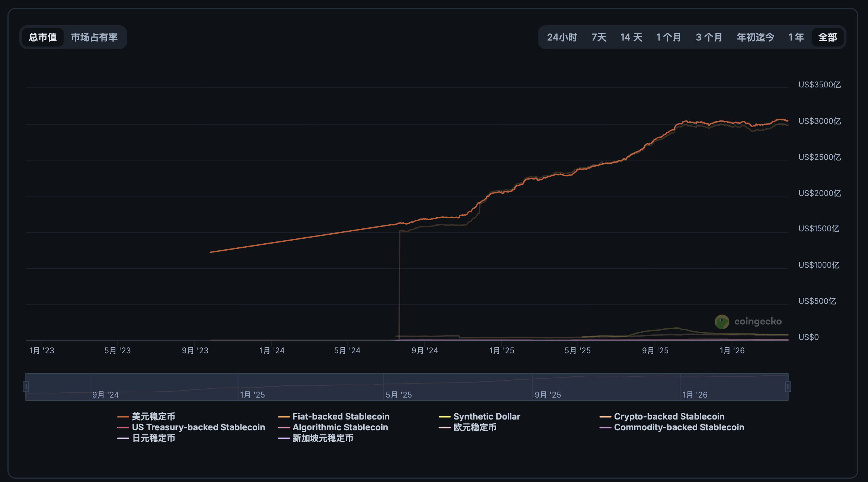The height and width of the screenshot is (482, 868).
Task: Select the 24小时 time range
Action: point(562,37)
